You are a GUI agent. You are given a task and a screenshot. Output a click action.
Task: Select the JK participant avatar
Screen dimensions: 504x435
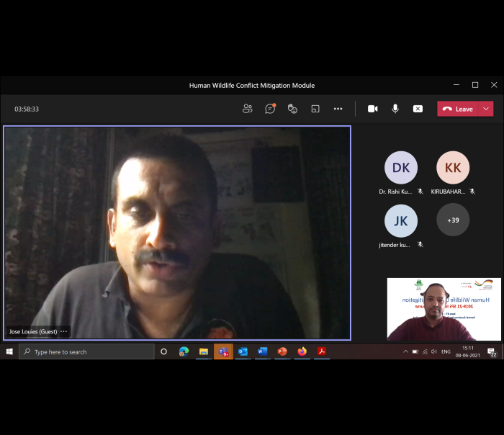[400, 220]
